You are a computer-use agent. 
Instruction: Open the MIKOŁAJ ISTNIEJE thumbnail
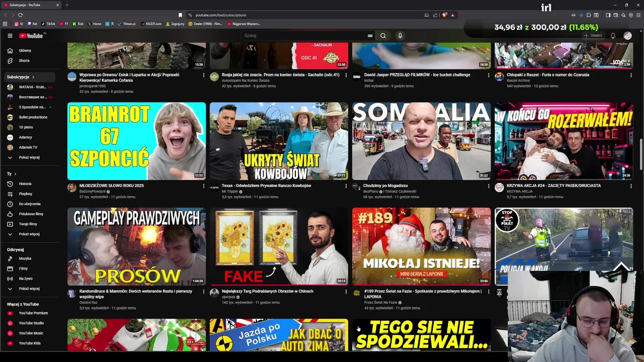421,246
